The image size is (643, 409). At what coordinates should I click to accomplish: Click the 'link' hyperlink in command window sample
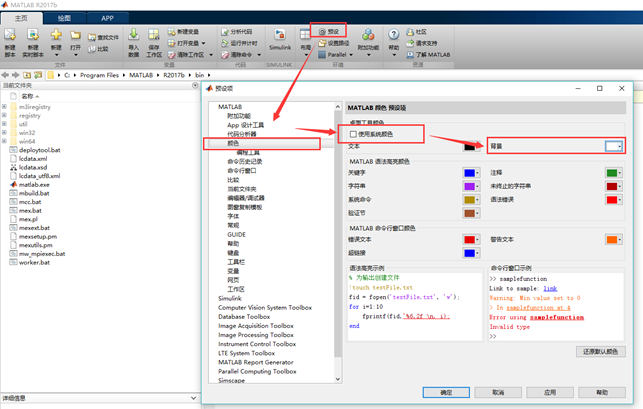point(550,288)
